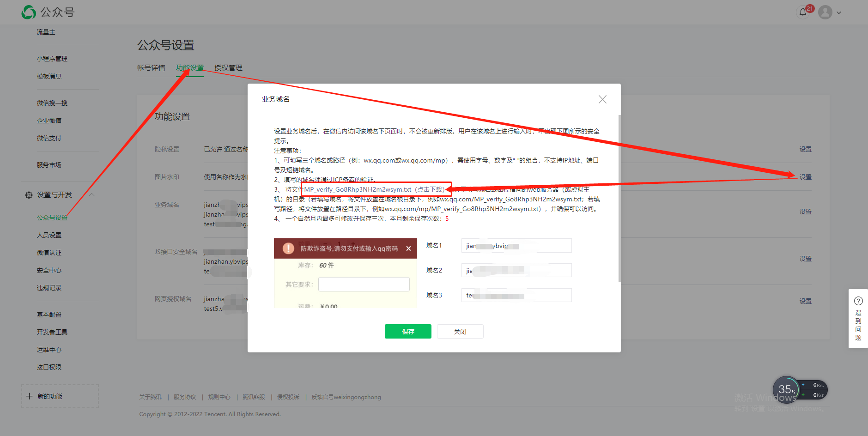Click the 保存 button

(408, 332)
